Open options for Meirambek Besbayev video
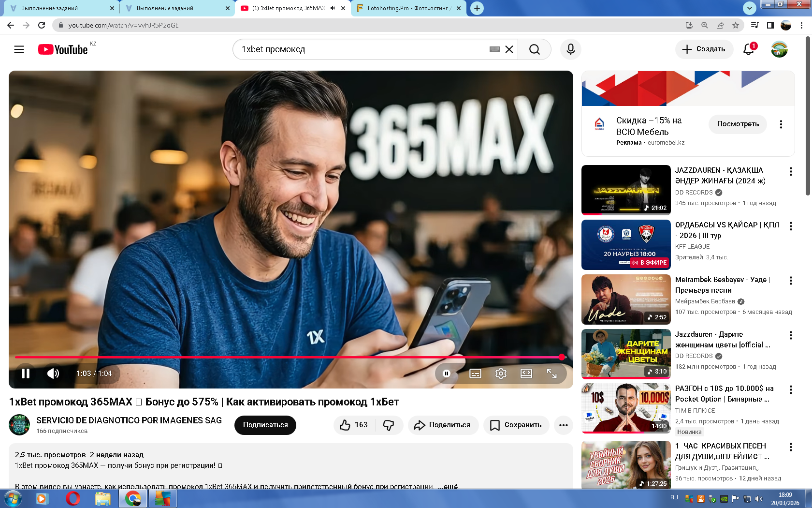 791,281
